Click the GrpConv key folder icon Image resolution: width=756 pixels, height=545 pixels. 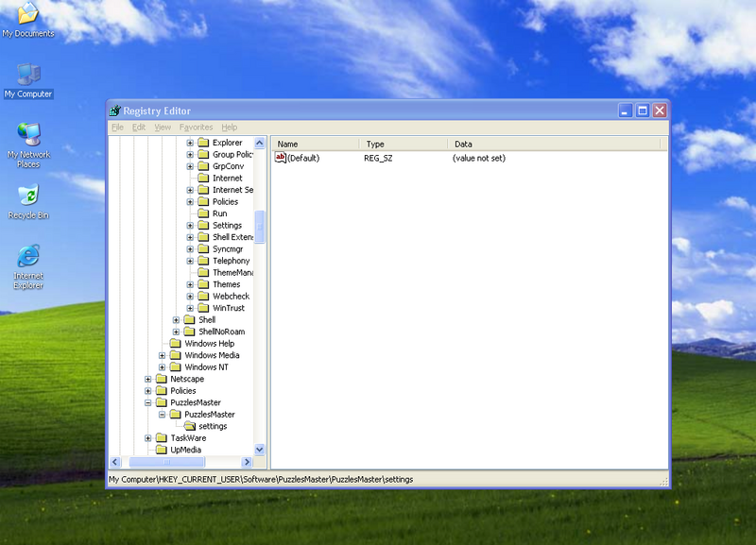click(203, 166)
